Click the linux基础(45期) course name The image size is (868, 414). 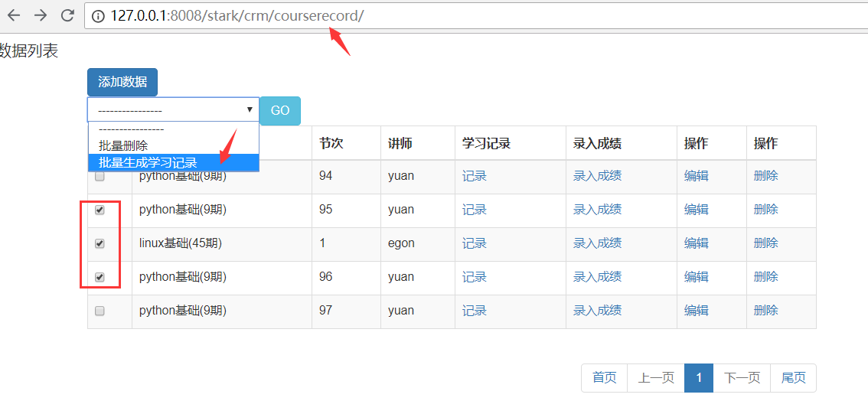(181, 243)
